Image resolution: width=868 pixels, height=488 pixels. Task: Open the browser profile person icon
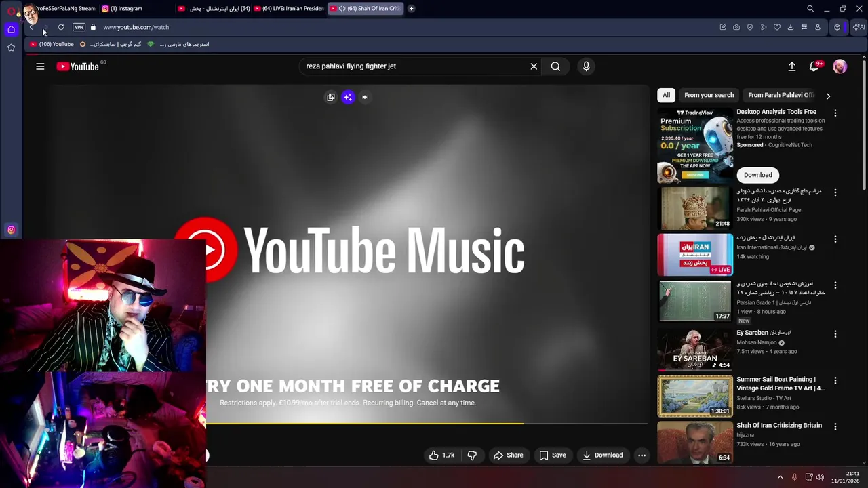[818, 27]
